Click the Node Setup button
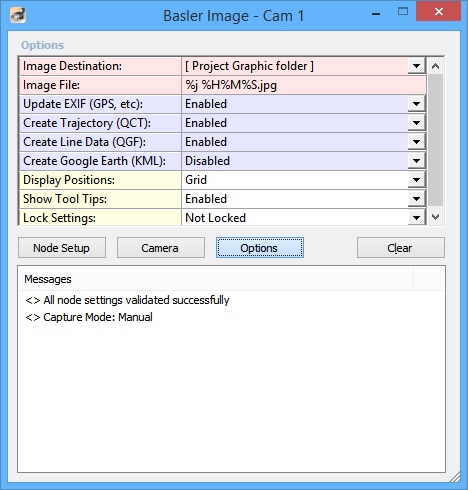Screen dimensions: 468x490 (62, 248)
